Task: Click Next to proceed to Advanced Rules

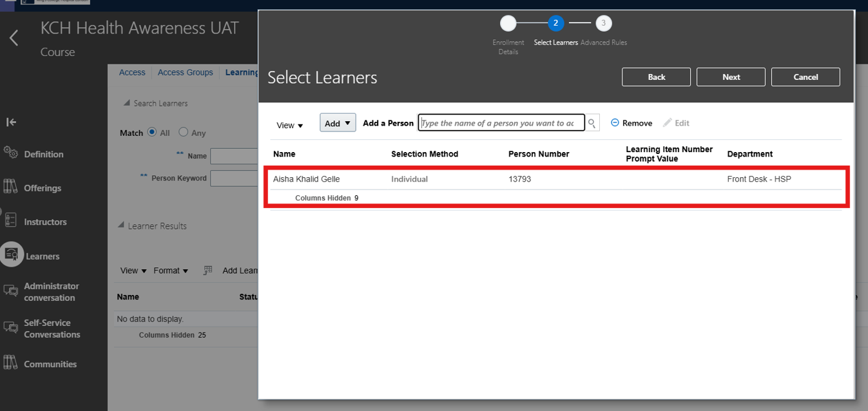Action: click(730, 77)
